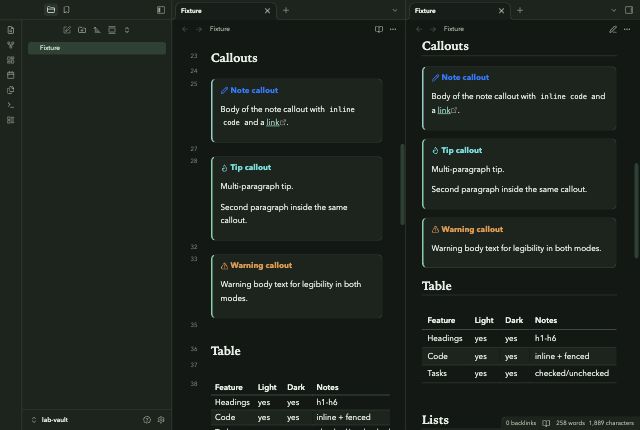Open graph view from the ribbon
Screen dimensions: 640x430
tap(11, 45)
